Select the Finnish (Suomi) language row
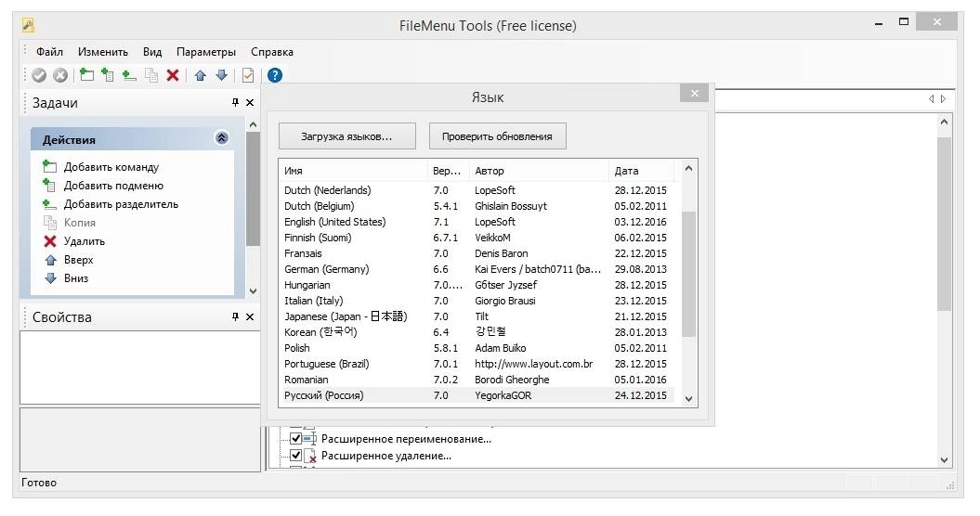 pos(479,238)
